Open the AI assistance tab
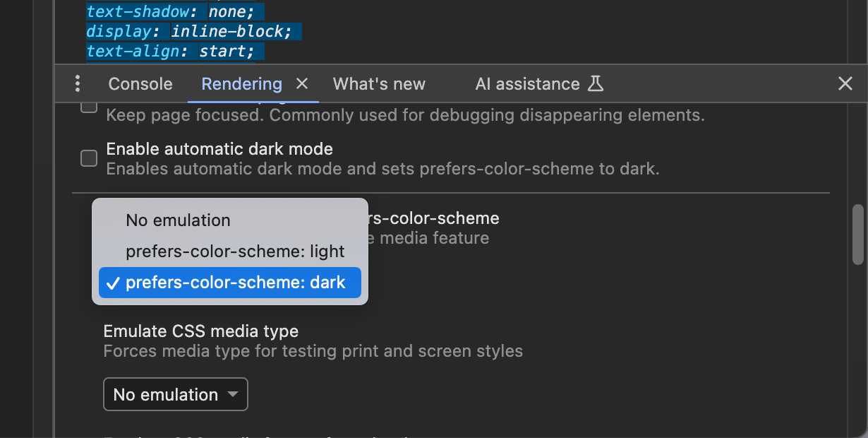The height and width of the screenshot is (438, 868). (527, 84)
